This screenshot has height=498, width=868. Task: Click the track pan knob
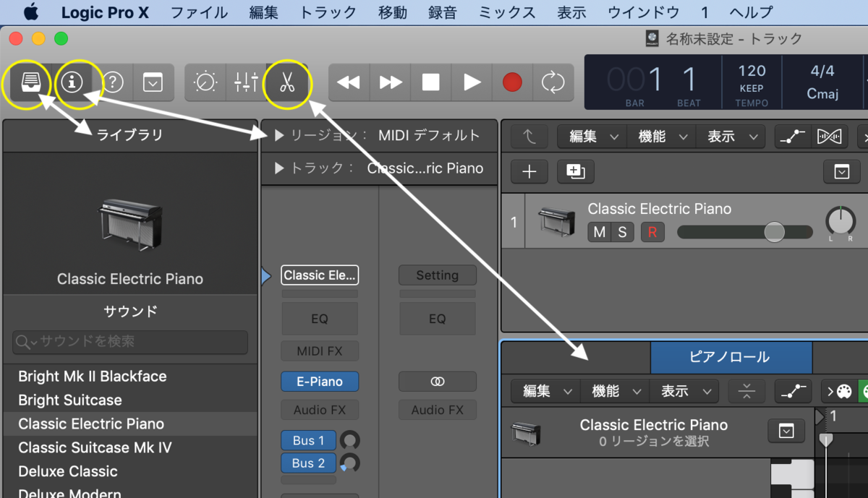pos(840,221)
